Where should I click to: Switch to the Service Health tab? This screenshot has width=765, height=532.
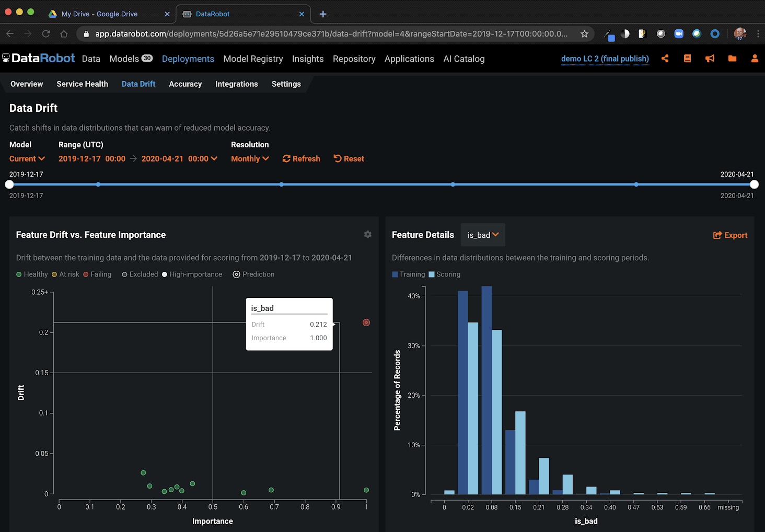82,84
